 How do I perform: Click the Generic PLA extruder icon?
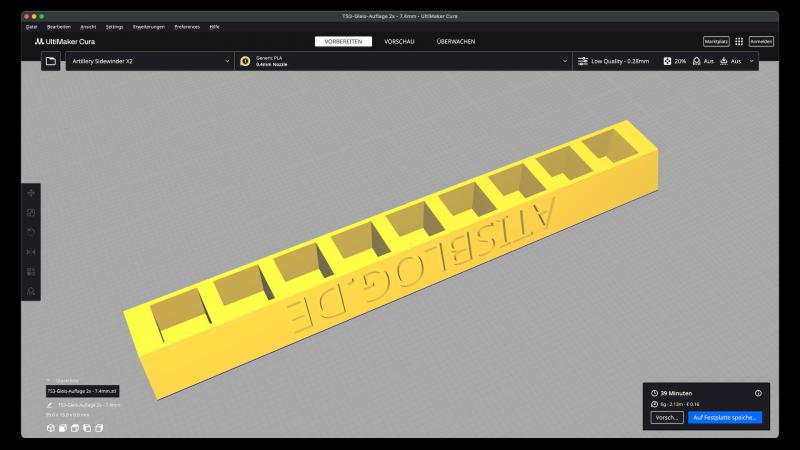245,61
